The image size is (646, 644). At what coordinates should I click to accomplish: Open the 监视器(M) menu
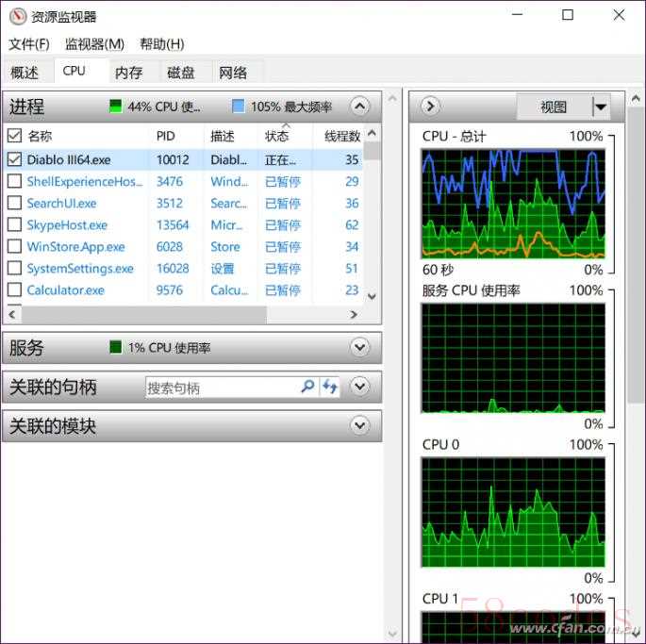[94, 43]
